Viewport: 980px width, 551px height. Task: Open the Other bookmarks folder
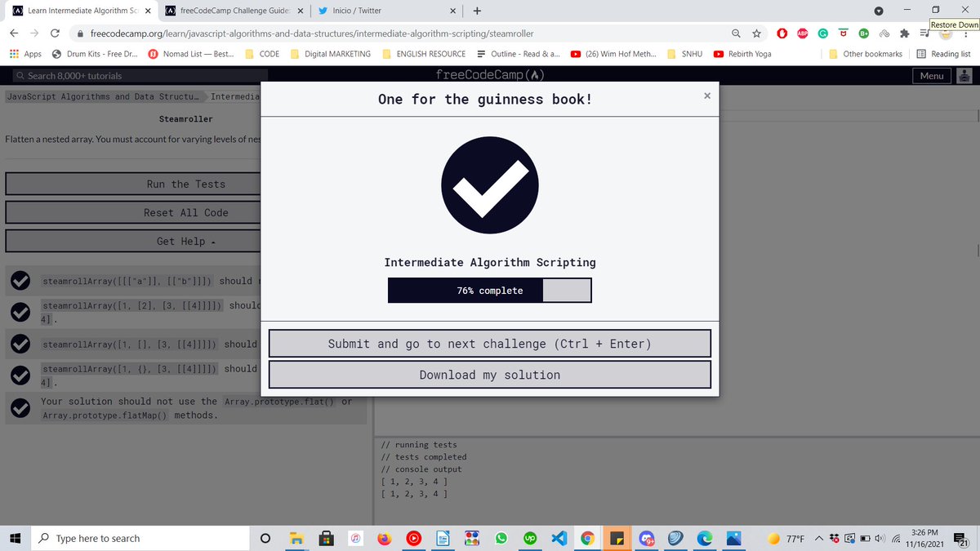866,54
